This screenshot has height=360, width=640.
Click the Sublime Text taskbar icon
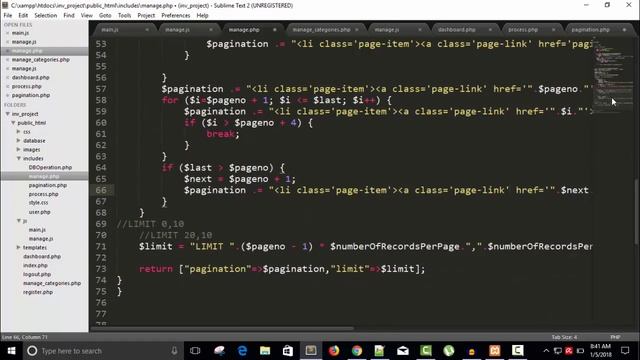click(311, 351)
